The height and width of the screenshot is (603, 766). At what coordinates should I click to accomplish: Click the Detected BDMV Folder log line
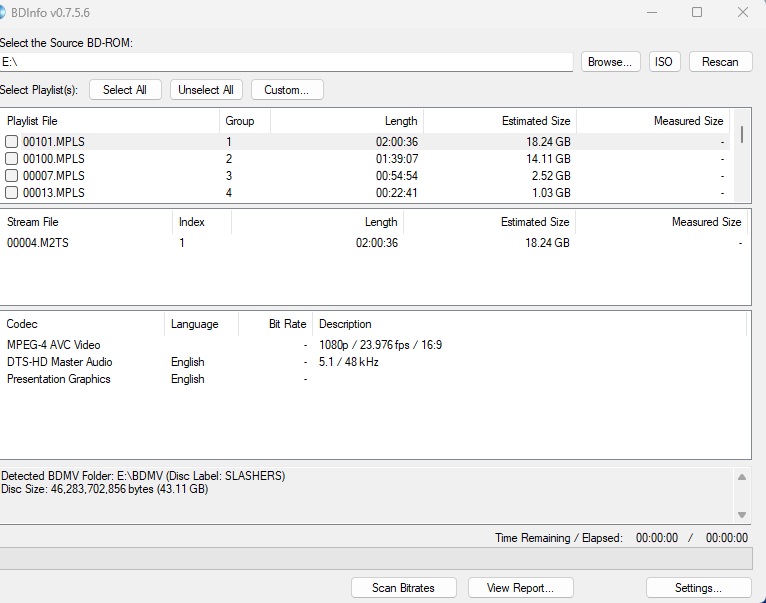click(143, 476)
